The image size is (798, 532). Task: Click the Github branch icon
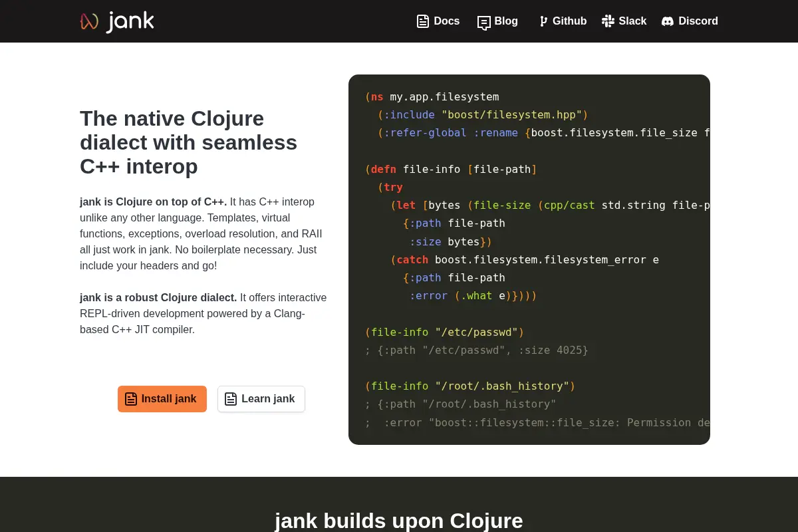pyautogui.click(x=543, y=21)
